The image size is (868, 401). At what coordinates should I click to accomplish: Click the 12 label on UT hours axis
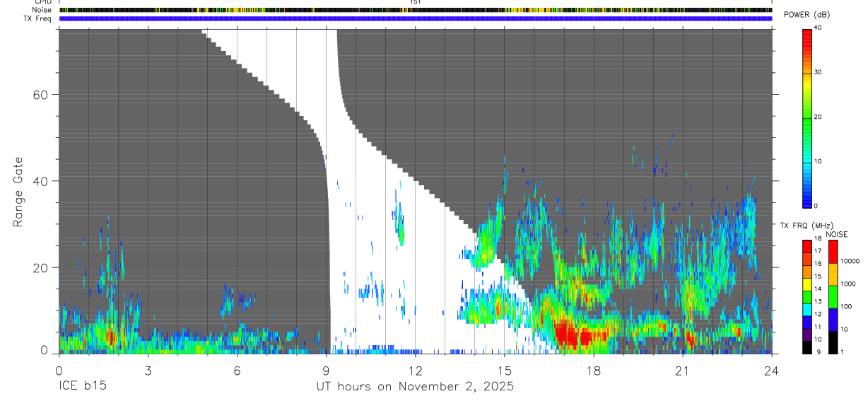pos(415,371)
